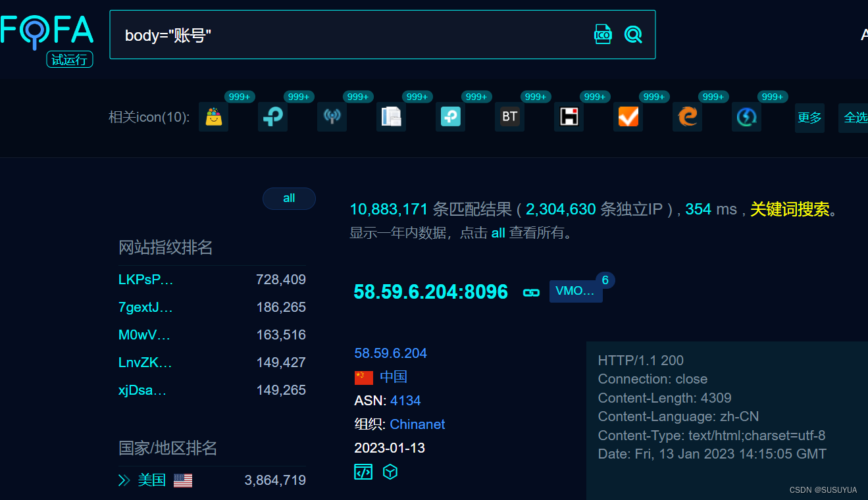Screen dimensions: 868x500
Task: Click the HTTP/1.1 200 response line
Action: 641,361
